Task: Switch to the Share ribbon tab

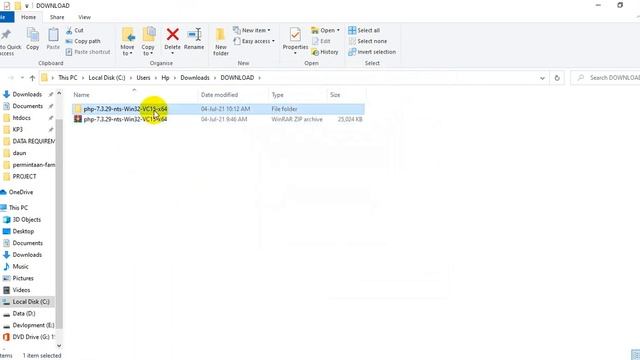Action: pyautogui.click(x=57, y=17)
